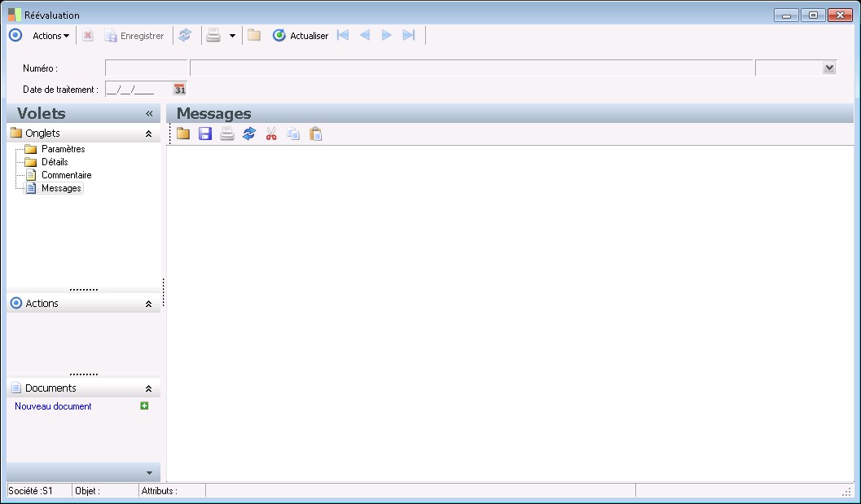Viewport: 861px width, 504px height.
Task: Open the combo box at right of Numéro row
Action: click(828, 68)
